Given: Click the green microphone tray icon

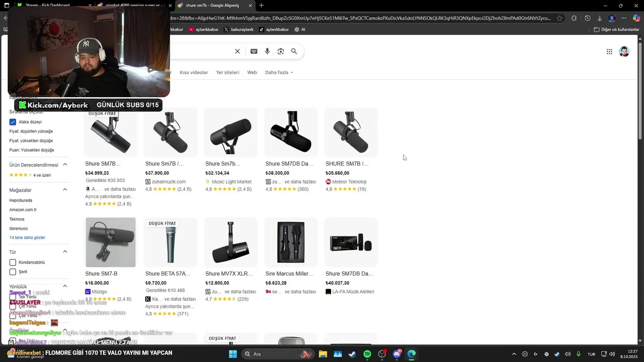Looking at the screenshot, I should coord(579,354).
